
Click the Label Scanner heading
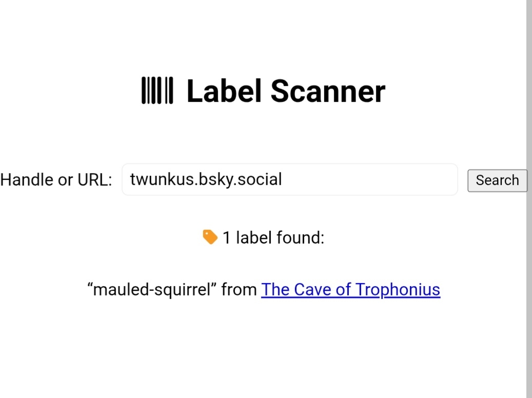[285, 91]
